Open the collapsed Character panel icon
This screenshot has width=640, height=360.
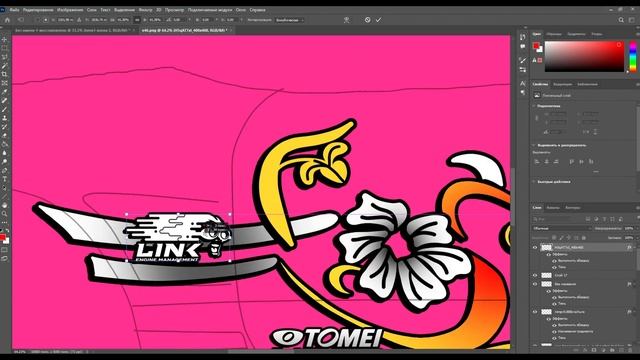[523, 84]
